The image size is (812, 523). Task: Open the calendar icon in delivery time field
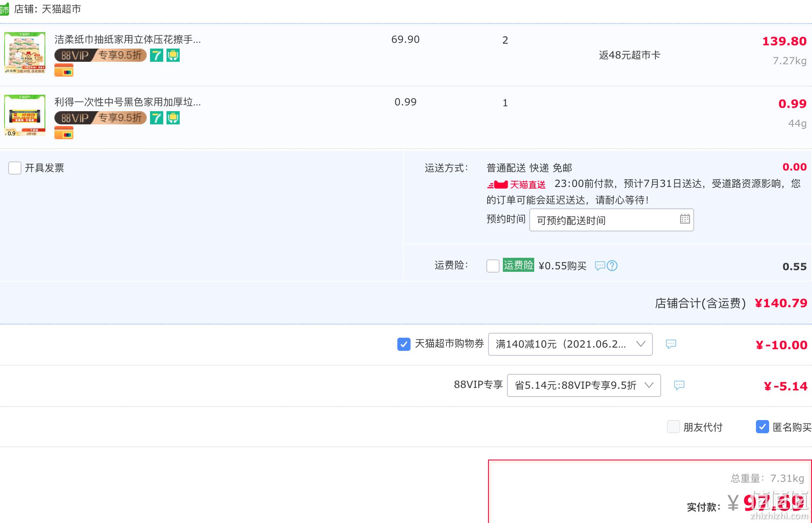click(685, 219)
